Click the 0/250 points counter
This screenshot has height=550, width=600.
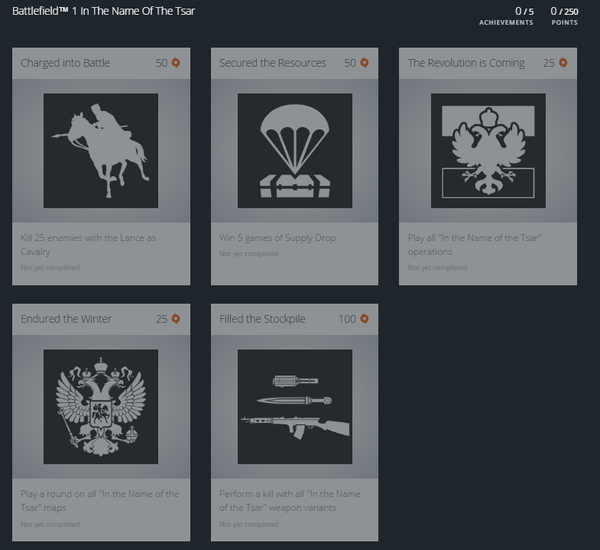pos(564,14)
